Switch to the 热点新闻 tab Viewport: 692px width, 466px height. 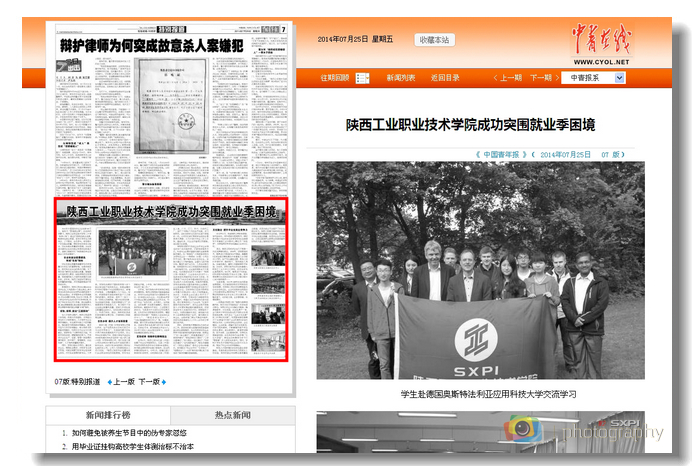click(x=232, y=415)
